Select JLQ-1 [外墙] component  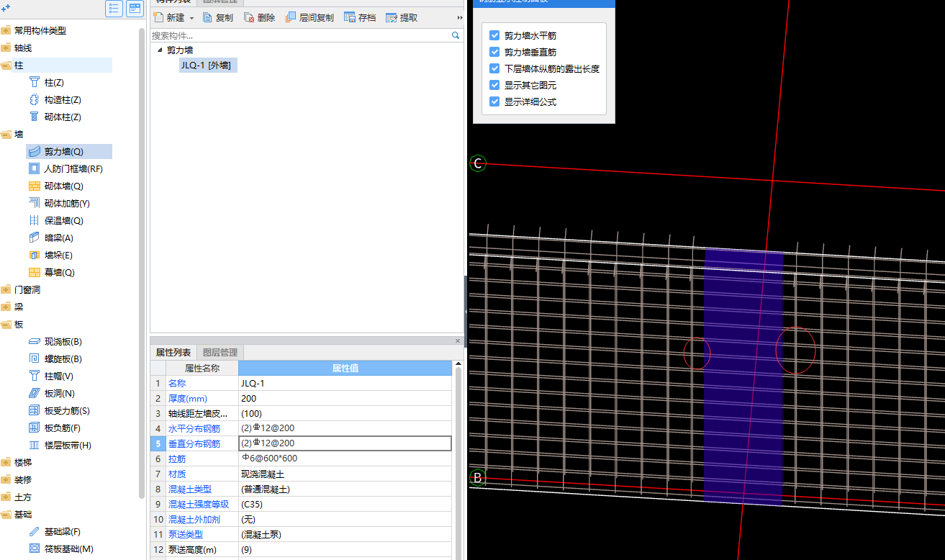208,66
